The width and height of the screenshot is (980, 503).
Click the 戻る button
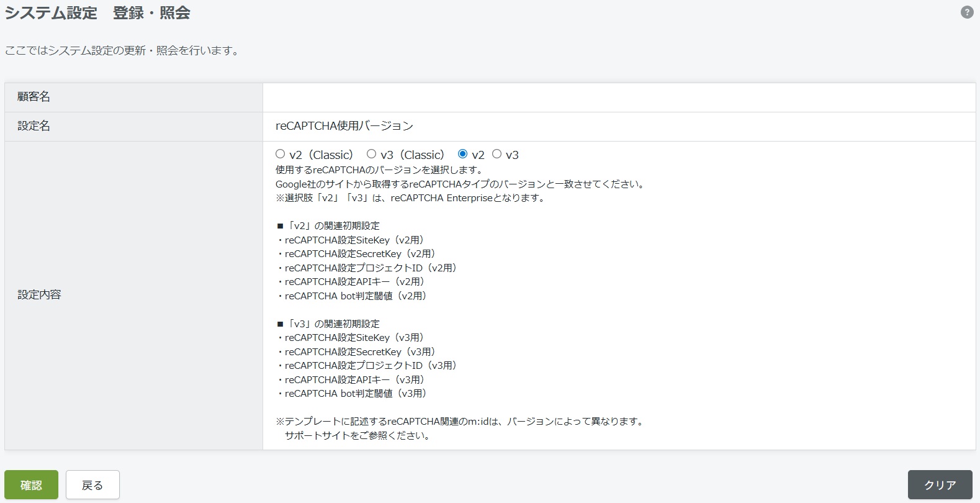[92, 484]
